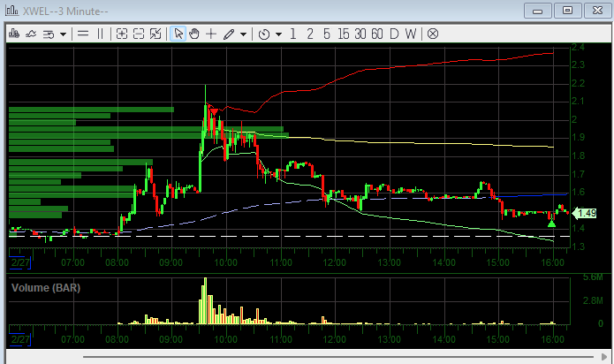This screenshot has width=614, height=364.
Task: Switch to the 15 minute timeframe
Action: 344,34
